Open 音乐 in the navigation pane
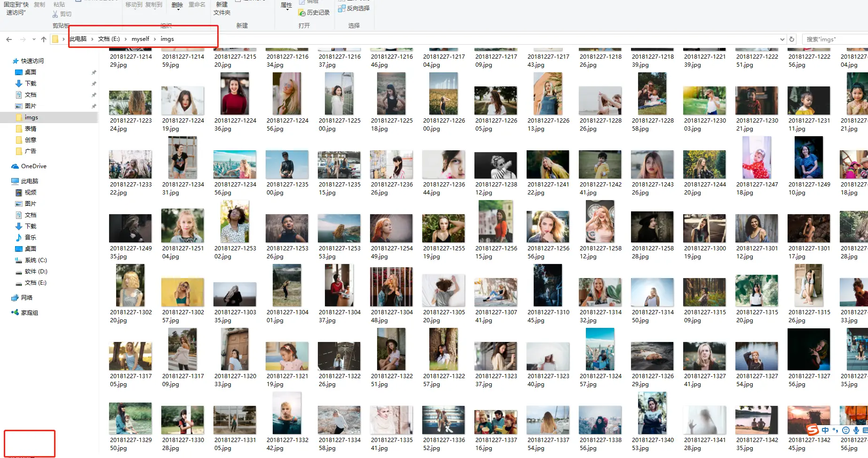The width and height of the screenshot is (868, 458). point(26,238)
